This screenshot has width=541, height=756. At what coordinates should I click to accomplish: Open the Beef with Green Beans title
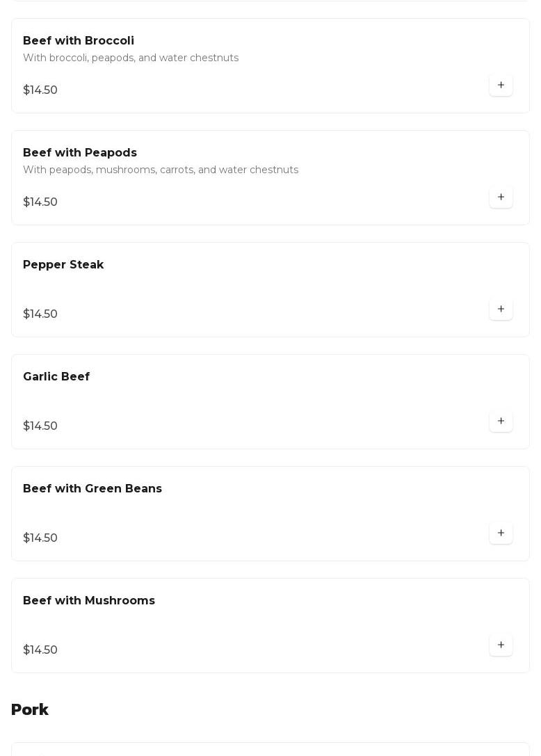92,489
